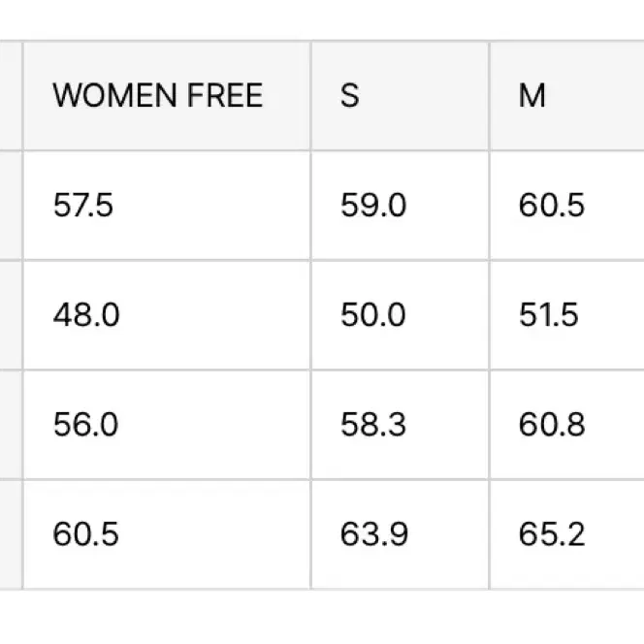The height and width of the screenshot is (644, 644).
Task: Click the 58.3 value cell
Action: click(x=400, y=425)
